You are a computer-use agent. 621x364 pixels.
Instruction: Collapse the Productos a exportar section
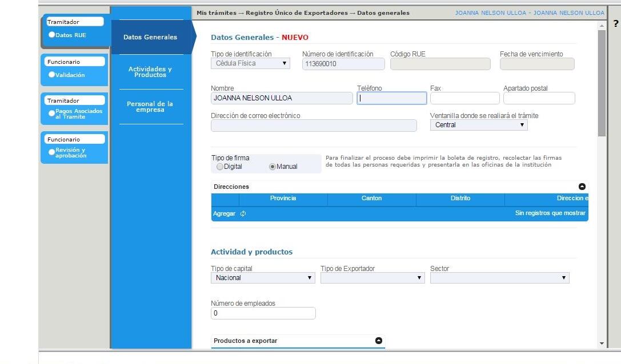point(379,341)
